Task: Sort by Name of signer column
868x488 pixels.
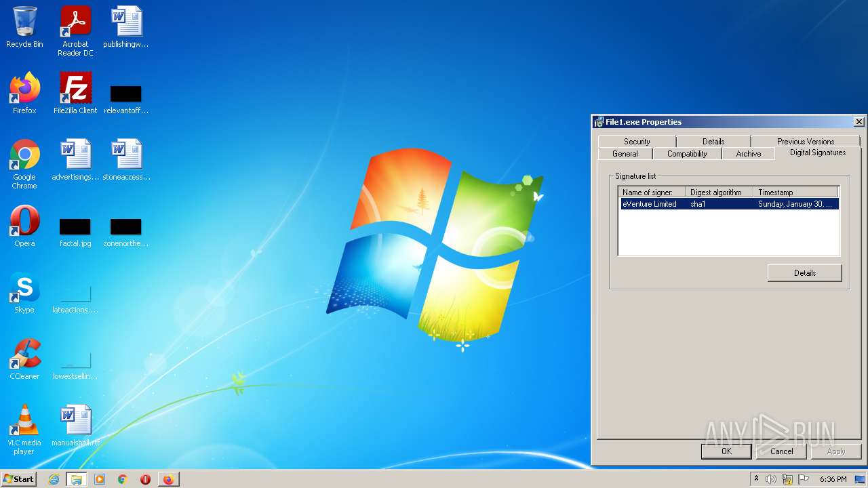Action: coord(652,192)
